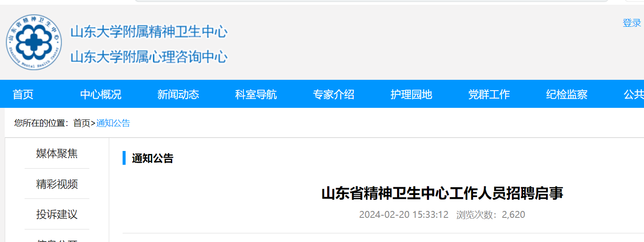This screenshot has height=242, width=644.
Task: Click the 山东大学附属精神卫生中心 title text
Action: tap(149, 31)
